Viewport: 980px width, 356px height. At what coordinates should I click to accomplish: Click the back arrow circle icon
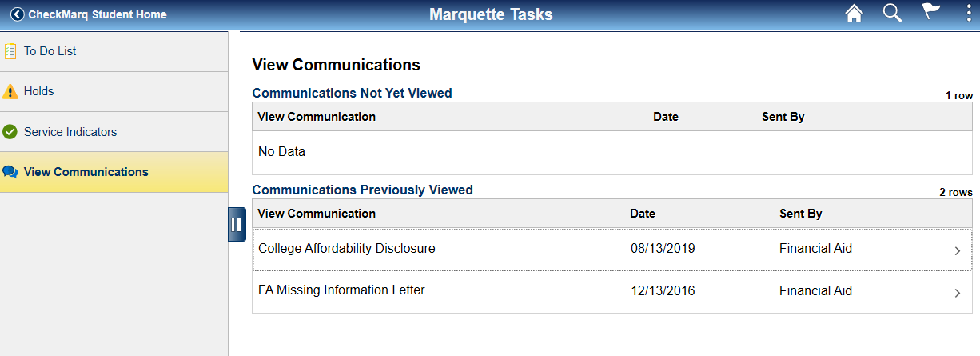click(17, 14)
